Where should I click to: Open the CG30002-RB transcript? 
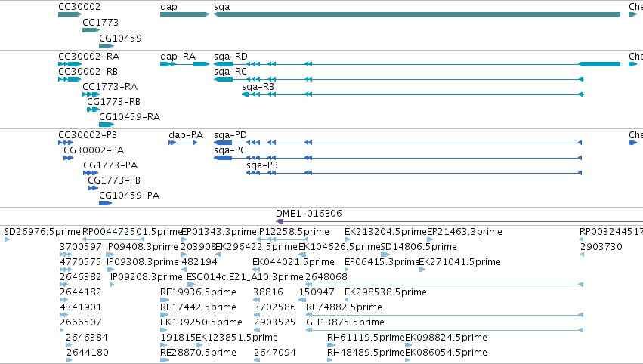click(x=70, y=79)
